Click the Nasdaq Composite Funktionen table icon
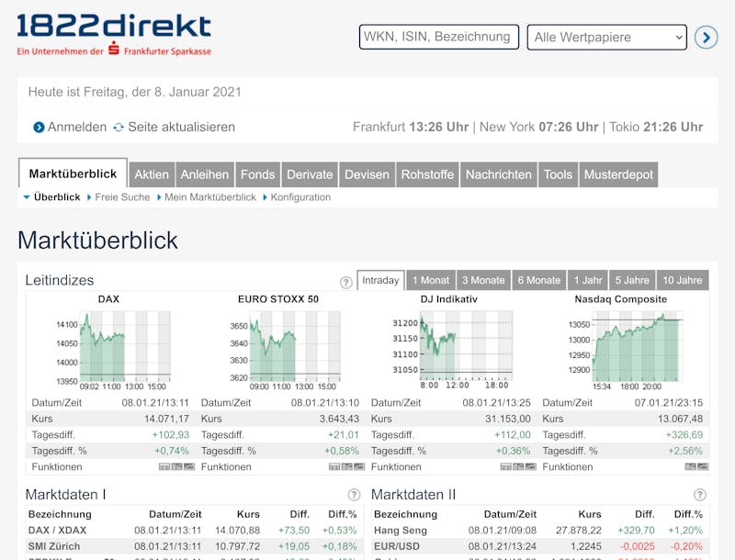Viewport: 735px width, 560px height. click(691, 466)
